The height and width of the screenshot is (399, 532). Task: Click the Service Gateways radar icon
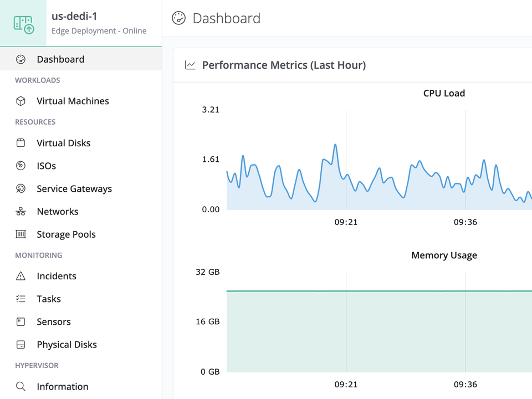21,188
